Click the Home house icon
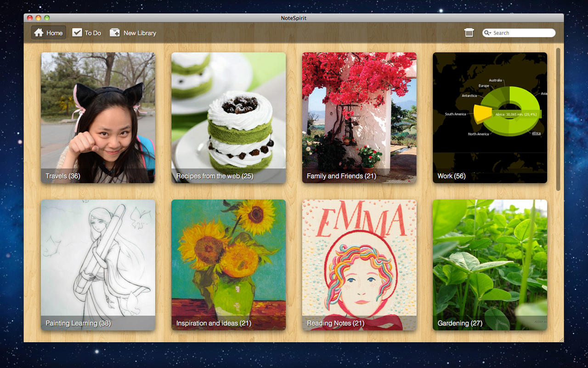 pyautogui.click(x=39, y=33)
